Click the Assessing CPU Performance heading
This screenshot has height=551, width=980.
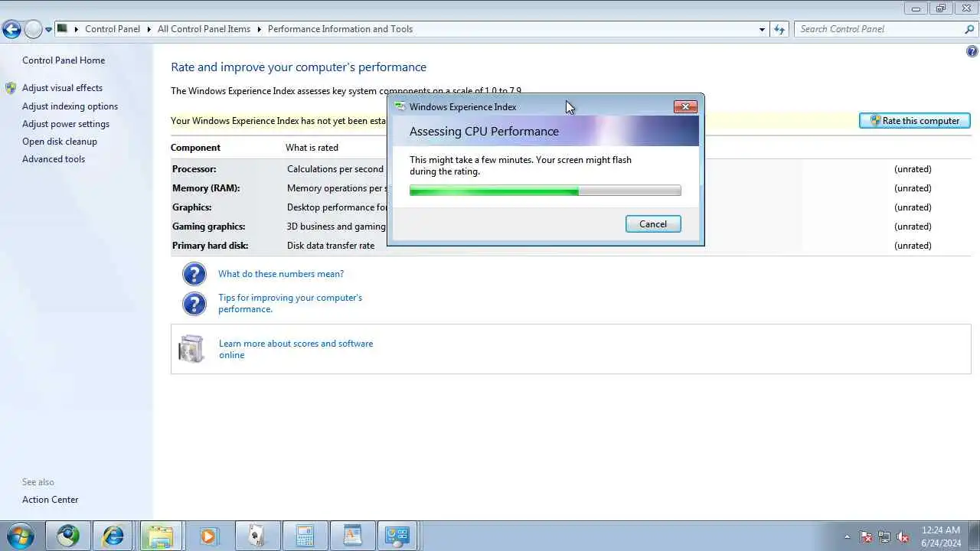coord(484,132)
